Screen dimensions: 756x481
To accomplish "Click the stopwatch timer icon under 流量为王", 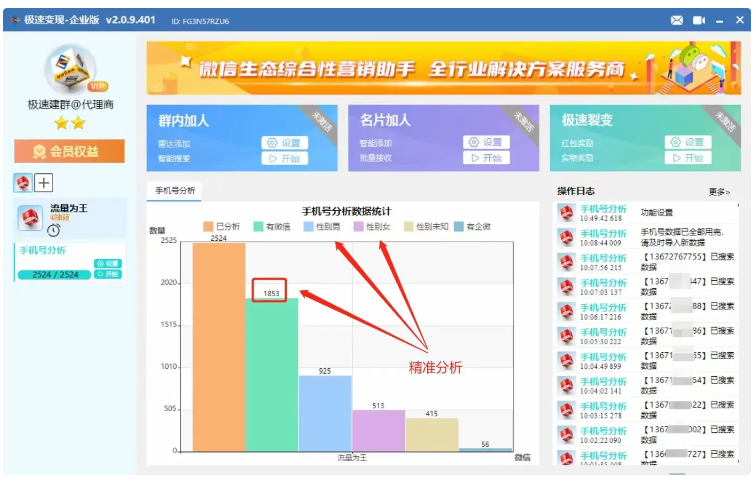I will click(x=54, y=230).
